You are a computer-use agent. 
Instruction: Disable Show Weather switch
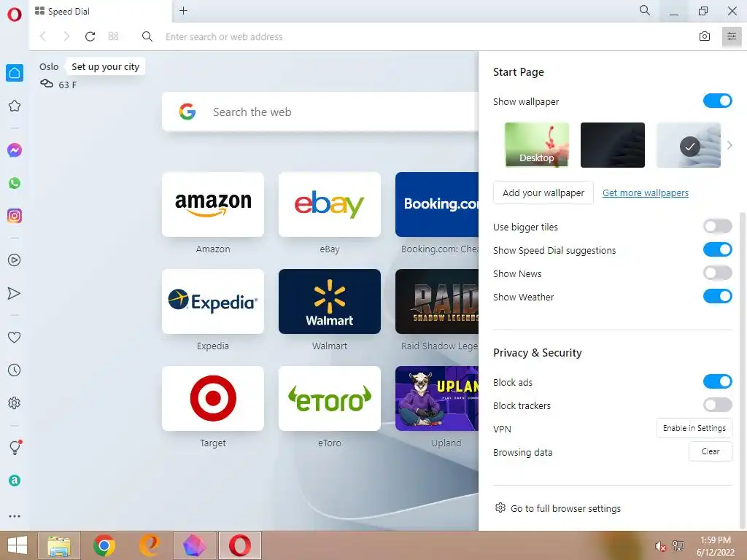click(x=718, y=296)
